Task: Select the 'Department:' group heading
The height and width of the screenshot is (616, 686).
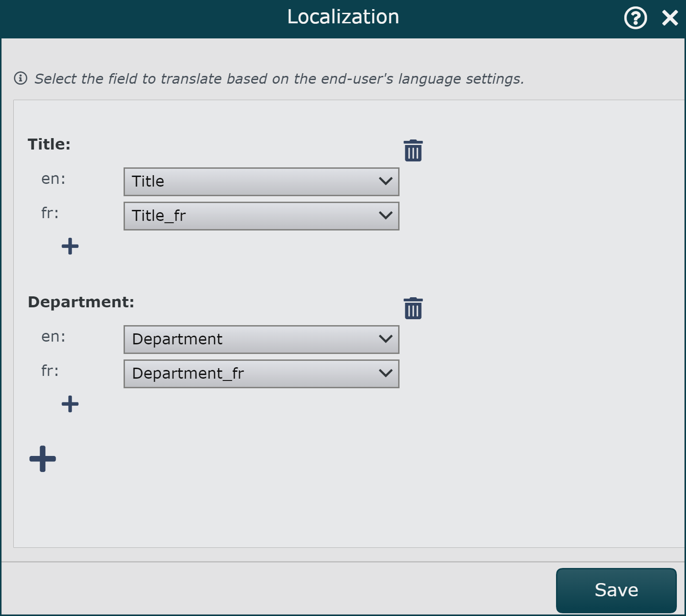Action: tap(81, 302)
